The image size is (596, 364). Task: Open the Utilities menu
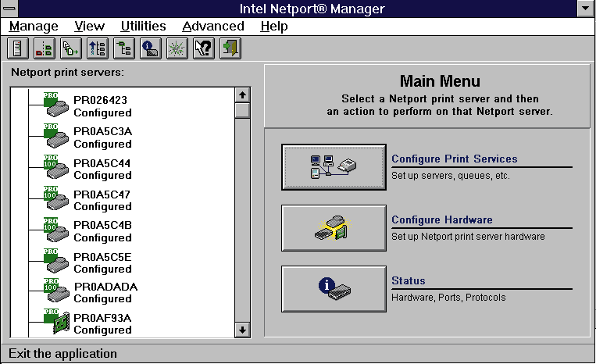(x=143, y=27)
